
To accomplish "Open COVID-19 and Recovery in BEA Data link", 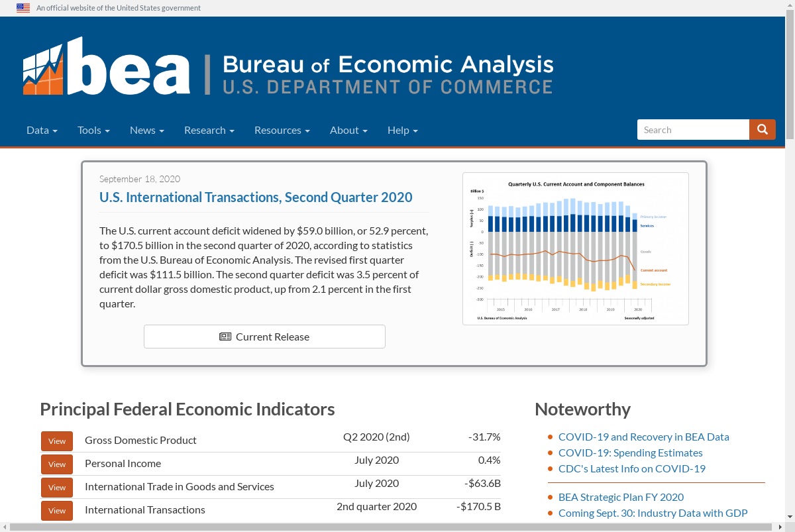I will point(644,437).
